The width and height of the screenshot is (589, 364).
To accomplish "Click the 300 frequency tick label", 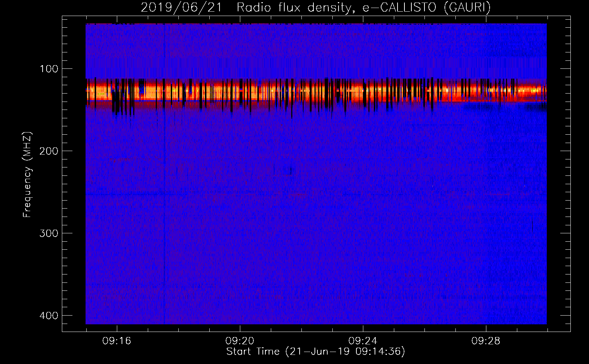I will pos(49,233).
